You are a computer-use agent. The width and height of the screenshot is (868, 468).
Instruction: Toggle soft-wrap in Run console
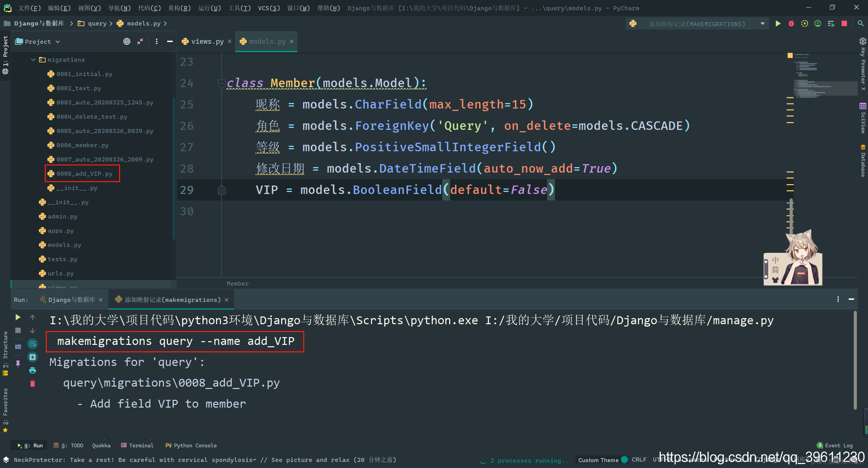click(33, 344)
